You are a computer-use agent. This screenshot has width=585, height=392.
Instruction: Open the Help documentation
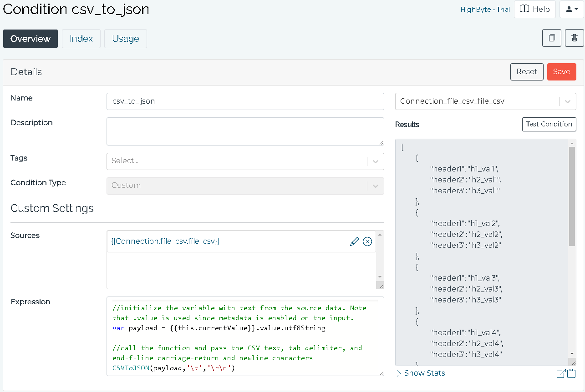click(535, 9)
